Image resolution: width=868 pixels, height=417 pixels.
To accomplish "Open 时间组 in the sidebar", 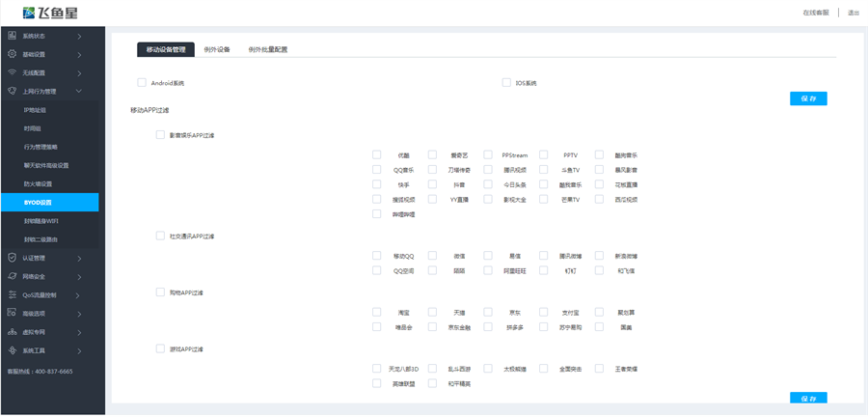I will [x=50, y=128].
